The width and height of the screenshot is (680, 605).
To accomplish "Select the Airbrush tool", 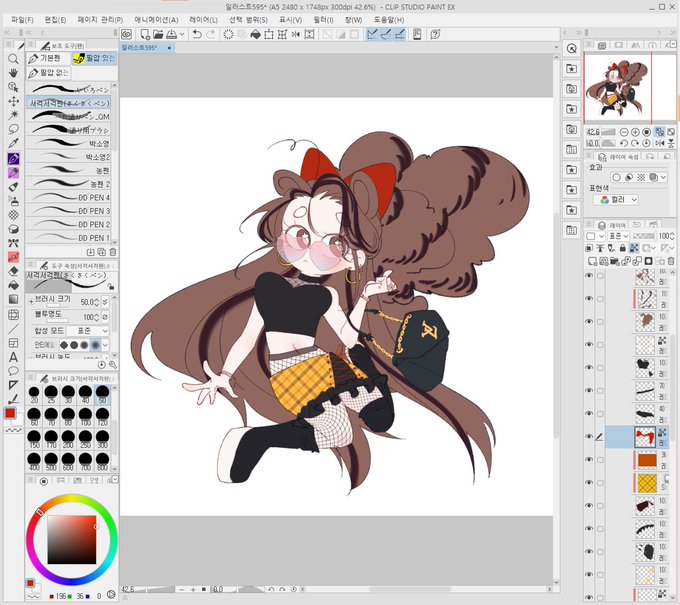I will 13,201.
